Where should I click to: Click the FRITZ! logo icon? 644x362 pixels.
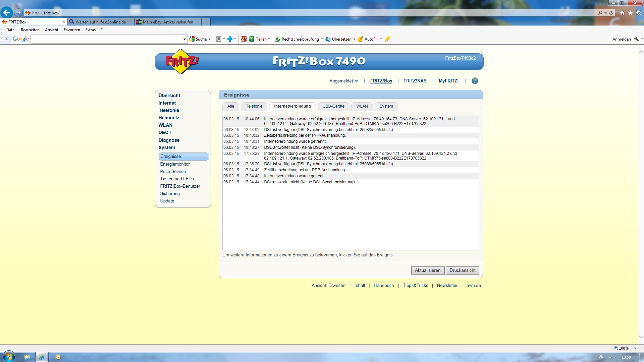tap(181, 62)
